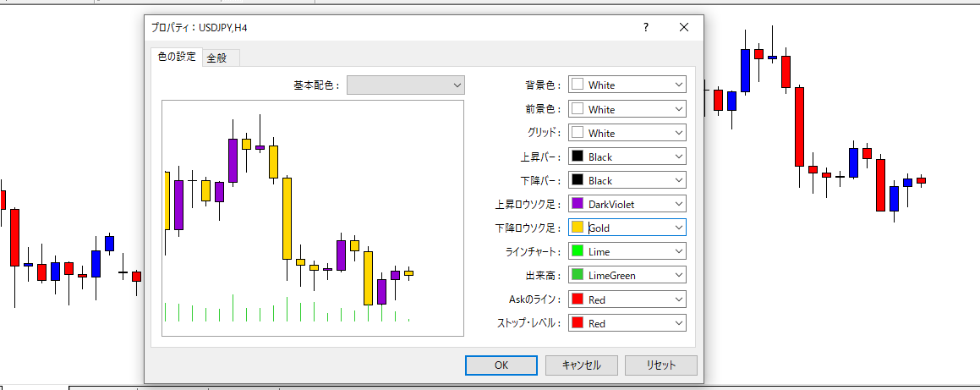Screen dimensions: 980x390
Task: Open the 背景色 color dropdown
Action: 627,85
